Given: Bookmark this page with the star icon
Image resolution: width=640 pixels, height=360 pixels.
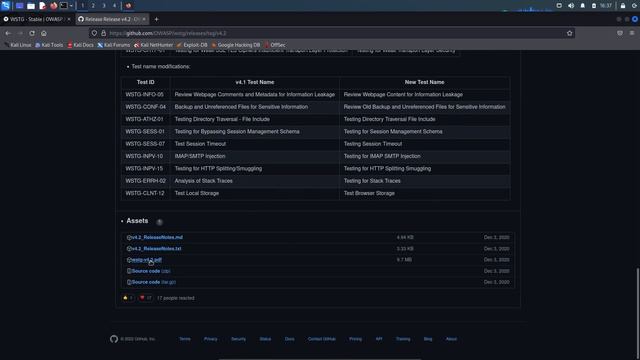Looking at the screenshot, I should (x=569, y=33).
